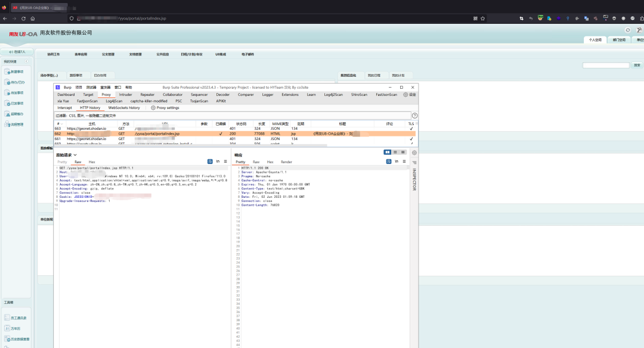Screen dimensions: 644x348
Task: Sort history by the 状态码 column header
Action: tap(241, 123)
